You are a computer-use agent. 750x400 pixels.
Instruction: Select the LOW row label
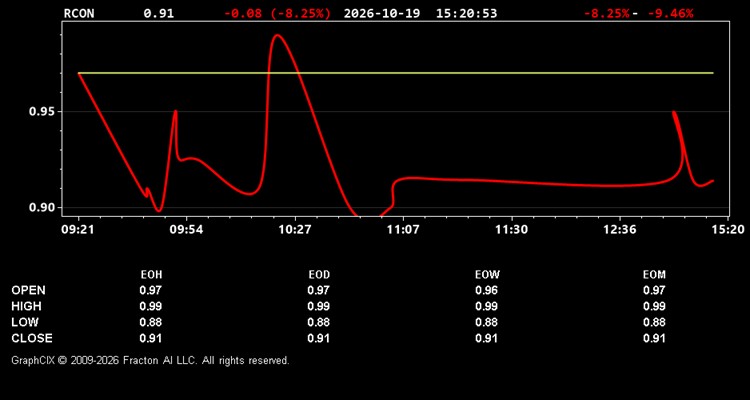click(25, 322)
